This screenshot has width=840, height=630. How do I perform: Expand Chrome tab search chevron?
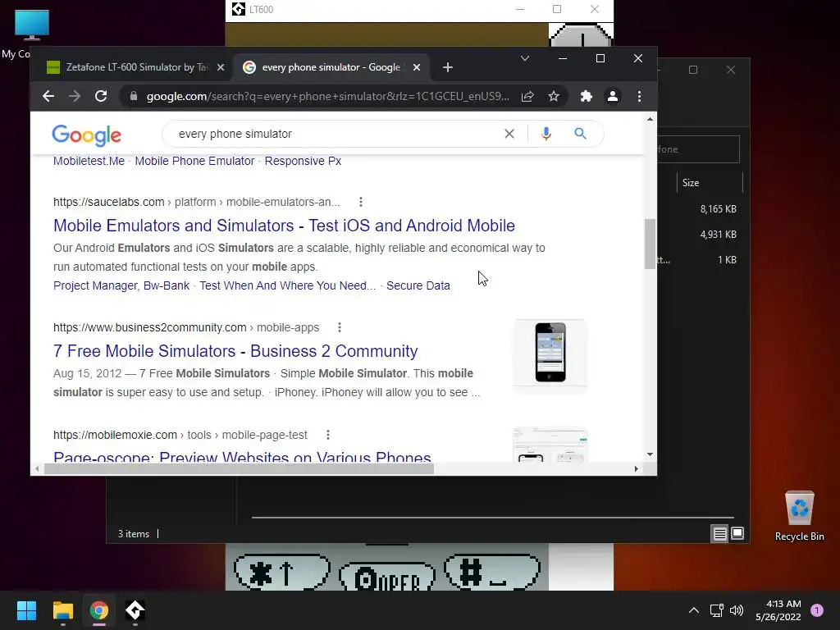click(525, 58)
